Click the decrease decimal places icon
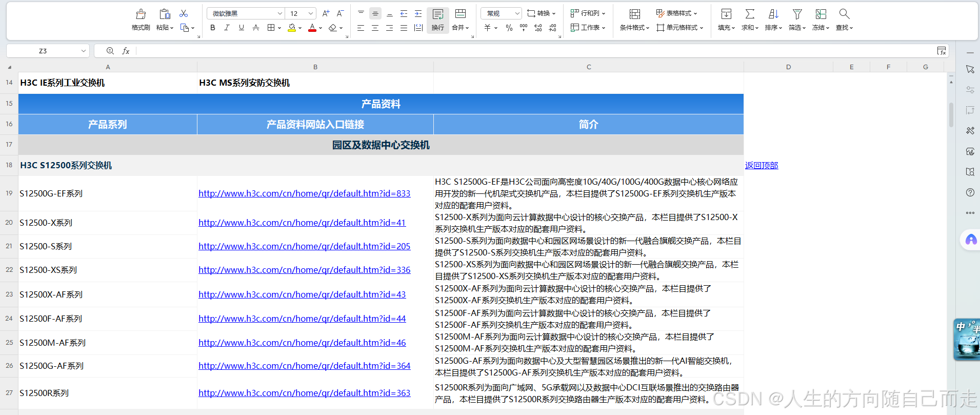 coord(552,28)
